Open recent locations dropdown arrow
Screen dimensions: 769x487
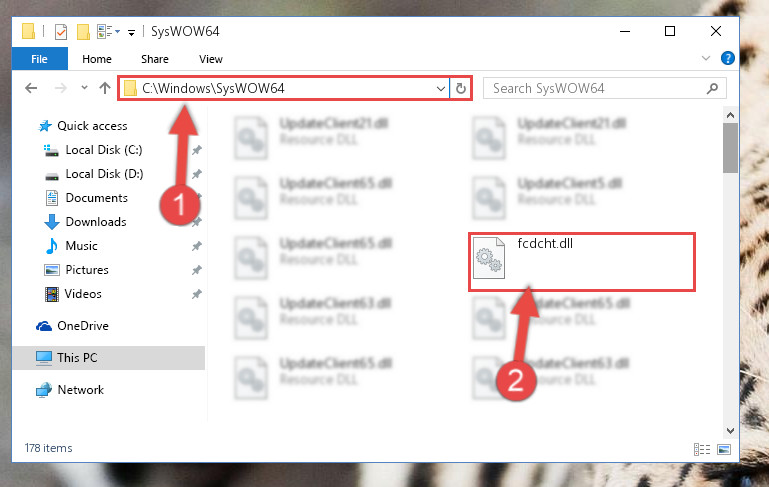point(84,88)
